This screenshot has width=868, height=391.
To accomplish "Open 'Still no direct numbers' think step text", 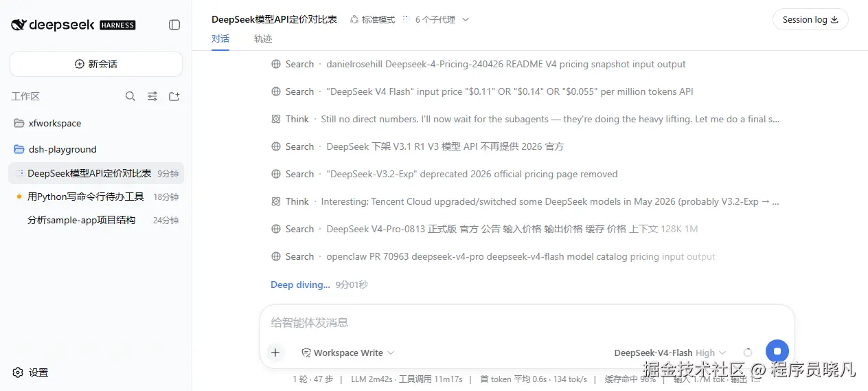I will click(550, 119).
